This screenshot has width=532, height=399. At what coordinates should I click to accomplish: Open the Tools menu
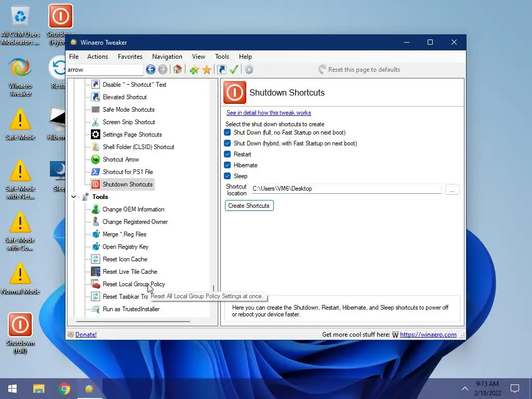222,57
